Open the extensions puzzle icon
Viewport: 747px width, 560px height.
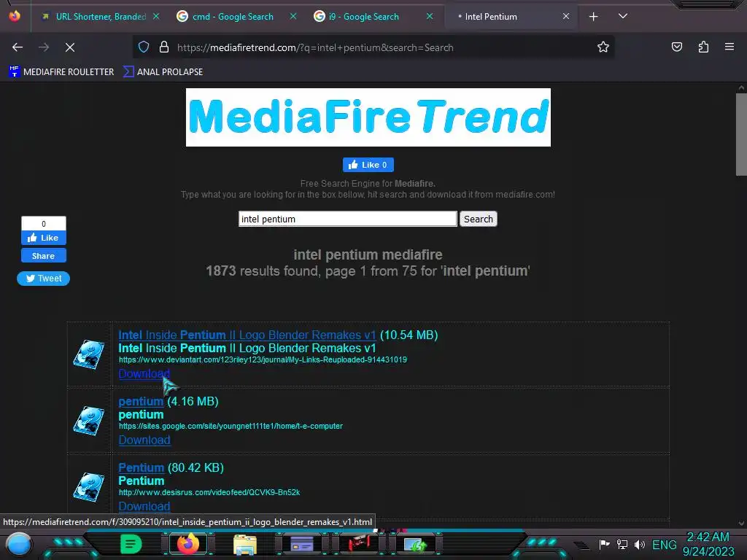[x=703, y=47]
